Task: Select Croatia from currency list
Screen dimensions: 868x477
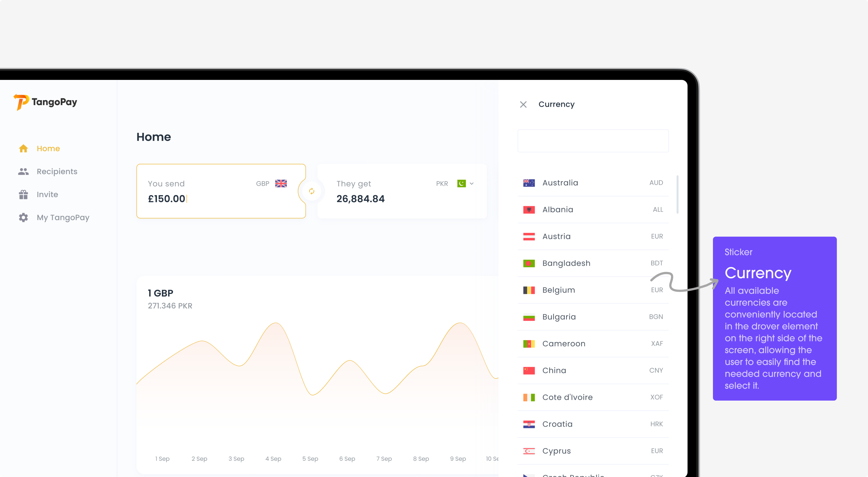Action: pyautogui.click(x=593, y=424)
